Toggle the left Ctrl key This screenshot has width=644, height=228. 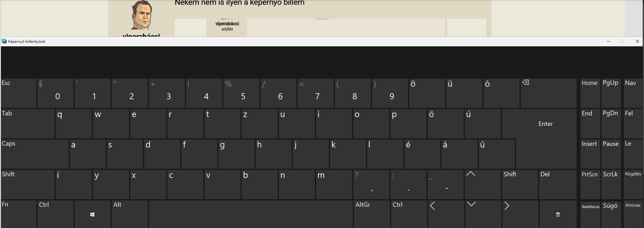pos(55,214)
